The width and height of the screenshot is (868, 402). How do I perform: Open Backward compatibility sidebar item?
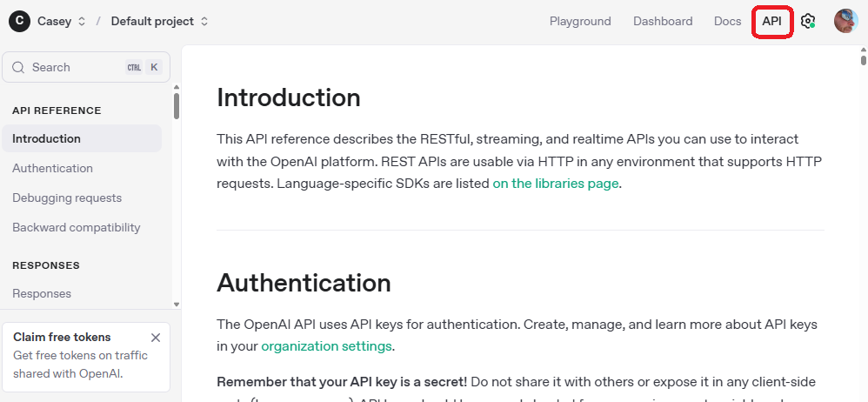[x=76, y=227]
